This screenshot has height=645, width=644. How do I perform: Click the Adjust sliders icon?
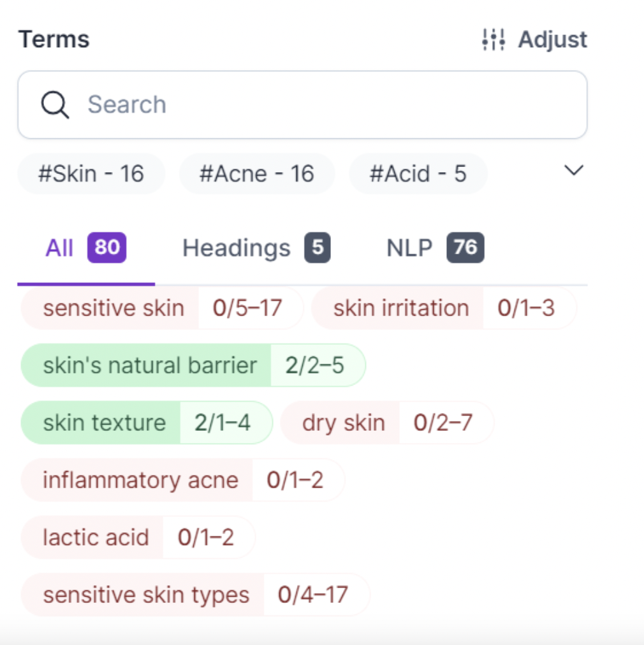(494, 40)
